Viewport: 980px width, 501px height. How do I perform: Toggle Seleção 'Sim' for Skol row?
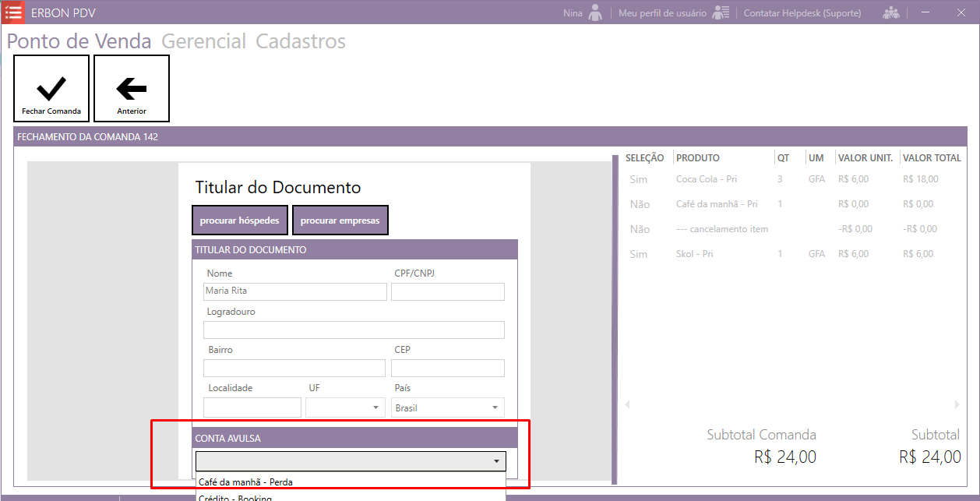(638, 254)
